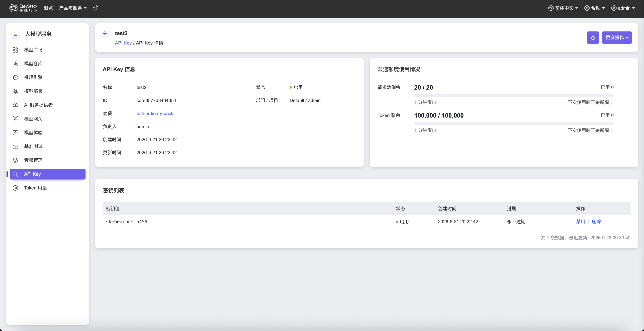
Task: Click the 基准测试 gauge icon
Action: (x=15, y=147)
